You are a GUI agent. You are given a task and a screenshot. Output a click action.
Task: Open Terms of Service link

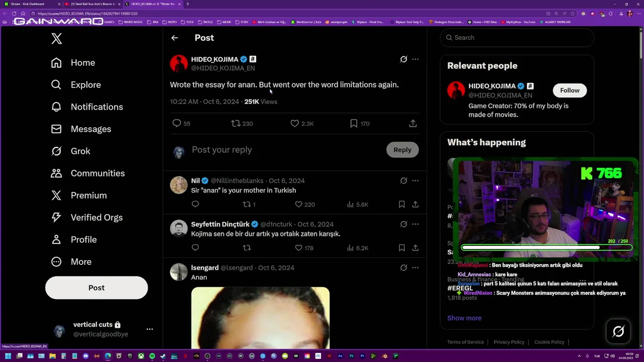pos(465,342)
